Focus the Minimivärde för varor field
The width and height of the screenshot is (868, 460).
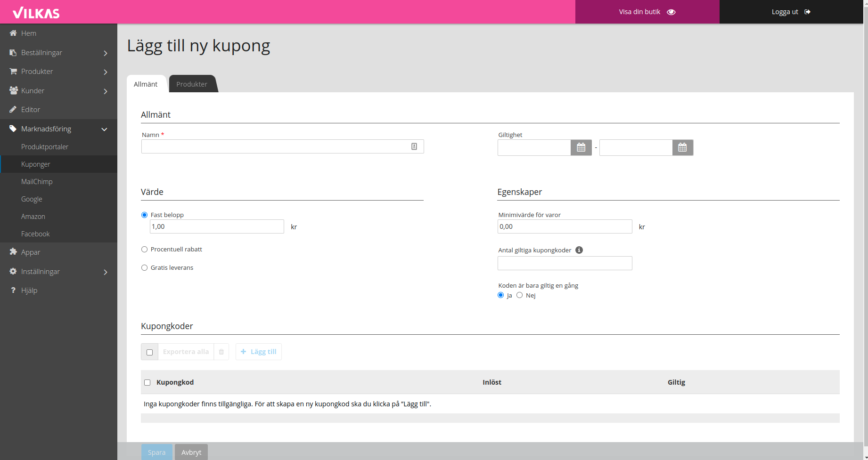(x=565, y=226)
